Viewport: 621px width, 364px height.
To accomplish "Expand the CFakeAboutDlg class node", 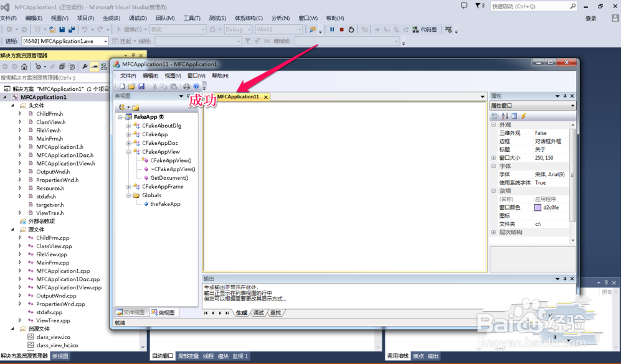I will 128,126.
